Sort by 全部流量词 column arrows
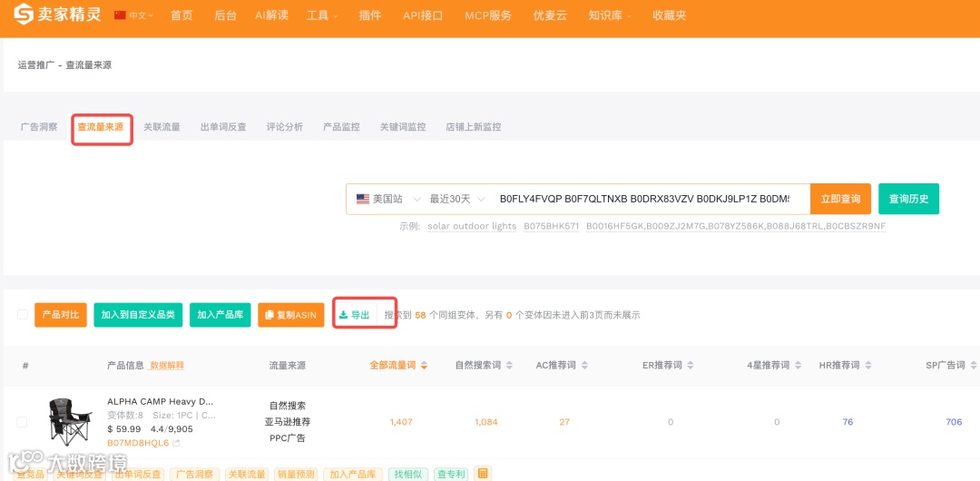The height and width of the screenshot is (481, 980). 425,365
